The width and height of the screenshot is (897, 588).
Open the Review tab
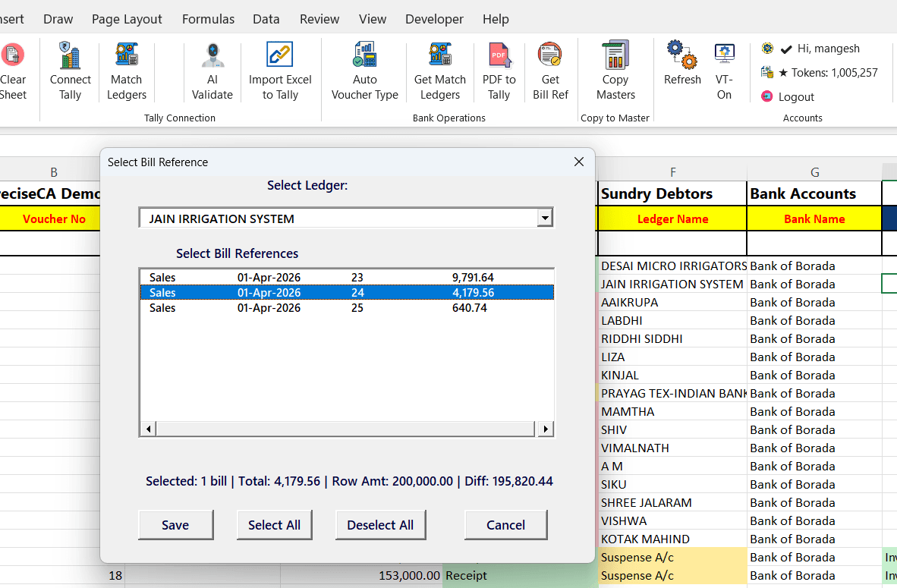319,19
